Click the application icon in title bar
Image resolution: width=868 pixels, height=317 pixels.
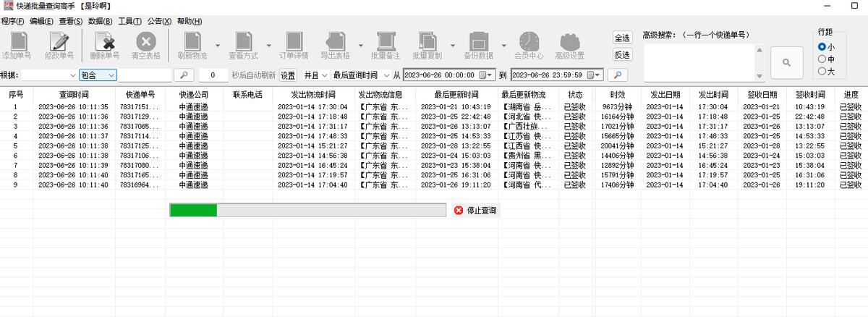click(x=7, y=6)
